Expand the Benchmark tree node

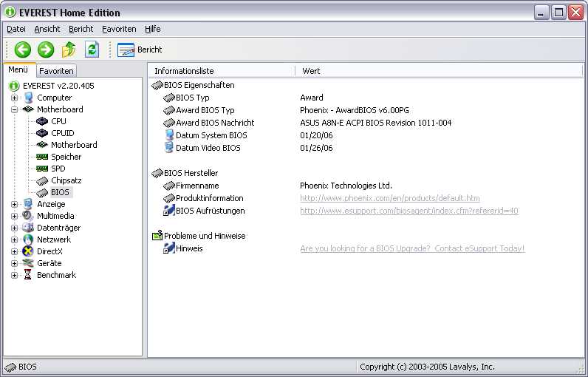coord(14,275)
